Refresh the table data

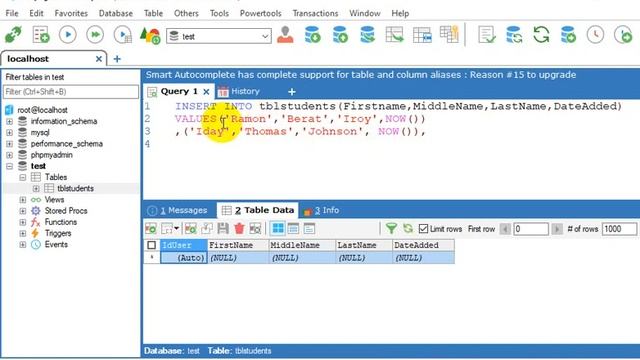point(408,229)
